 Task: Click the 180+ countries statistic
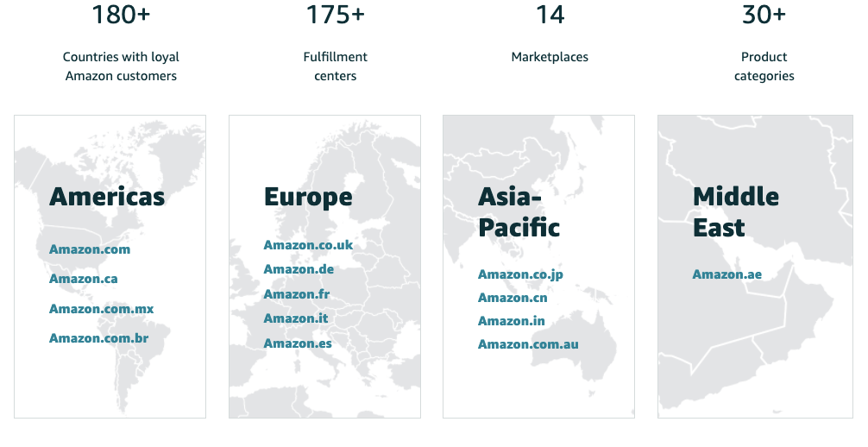click(x=121, y=15)
